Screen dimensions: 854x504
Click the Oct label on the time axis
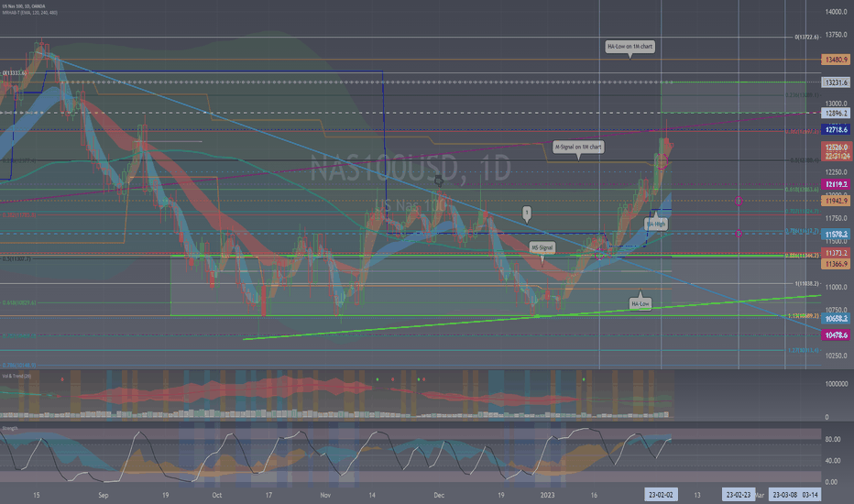point(217,495)
